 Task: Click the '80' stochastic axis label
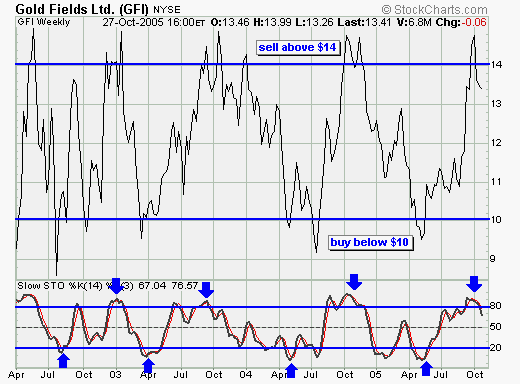(495, 306)
